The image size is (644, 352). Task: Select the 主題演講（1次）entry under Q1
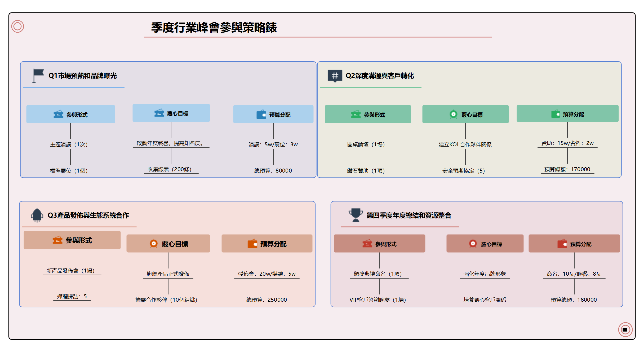70,144
